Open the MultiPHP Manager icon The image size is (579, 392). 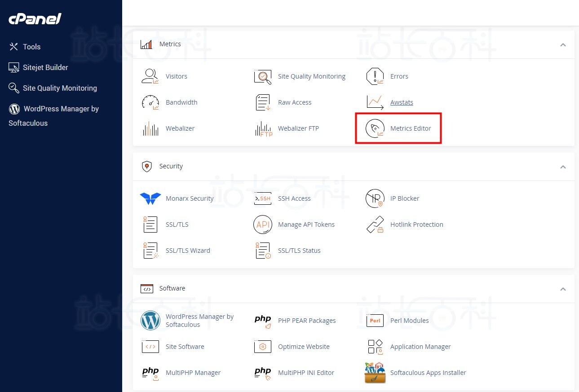pyautogui.click(x=150, y=374)
